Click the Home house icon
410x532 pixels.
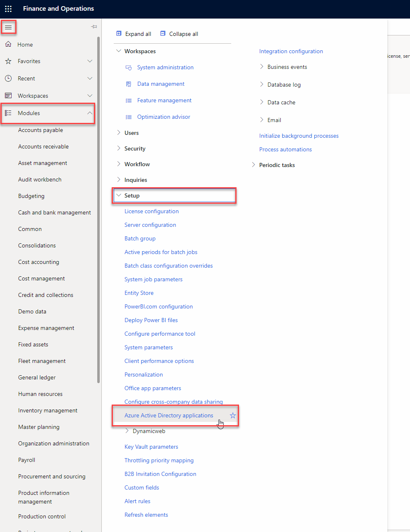8,44
